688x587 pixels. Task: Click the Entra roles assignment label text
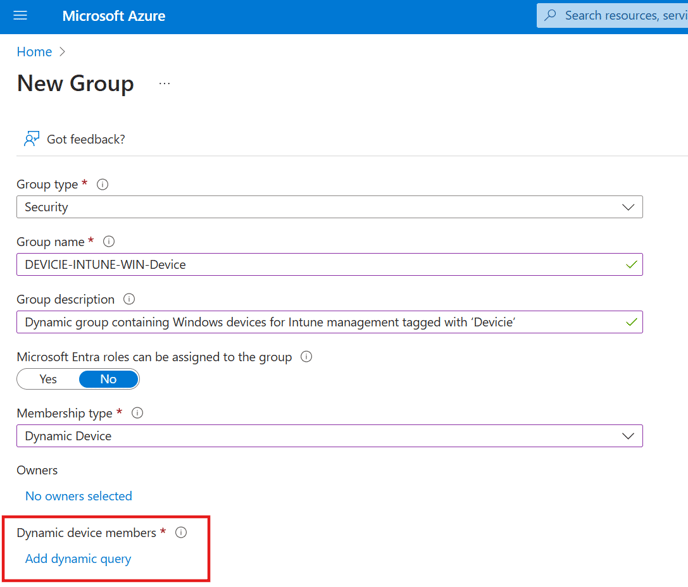(154, 357)
